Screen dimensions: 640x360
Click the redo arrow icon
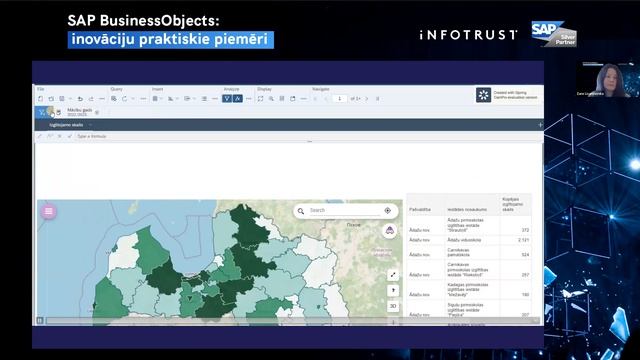coord(91,99)
